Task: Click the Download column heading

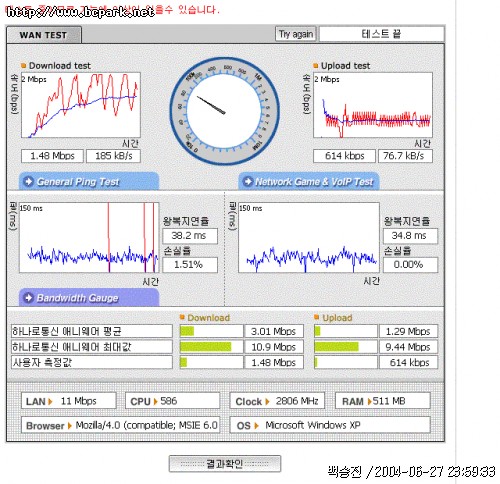Action: pos(208,318)
